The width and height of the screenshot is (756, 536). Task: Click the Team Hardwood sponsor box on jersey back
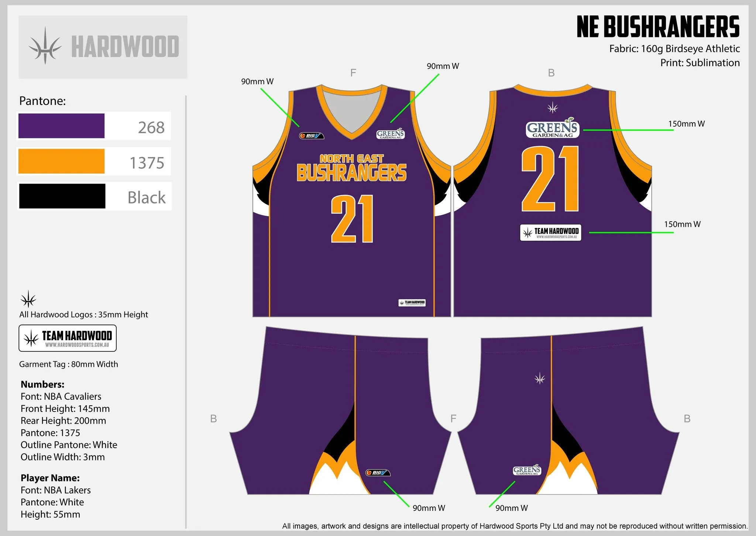550,232
